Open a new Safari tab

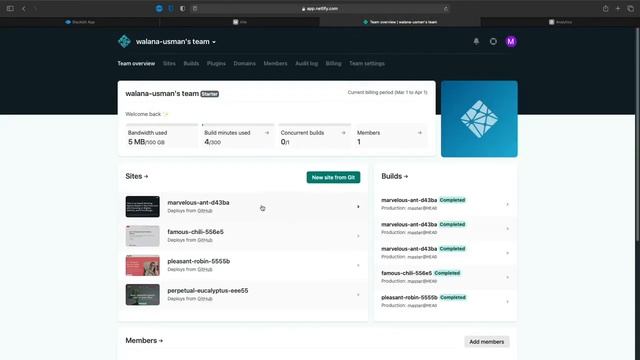point(618,8)
